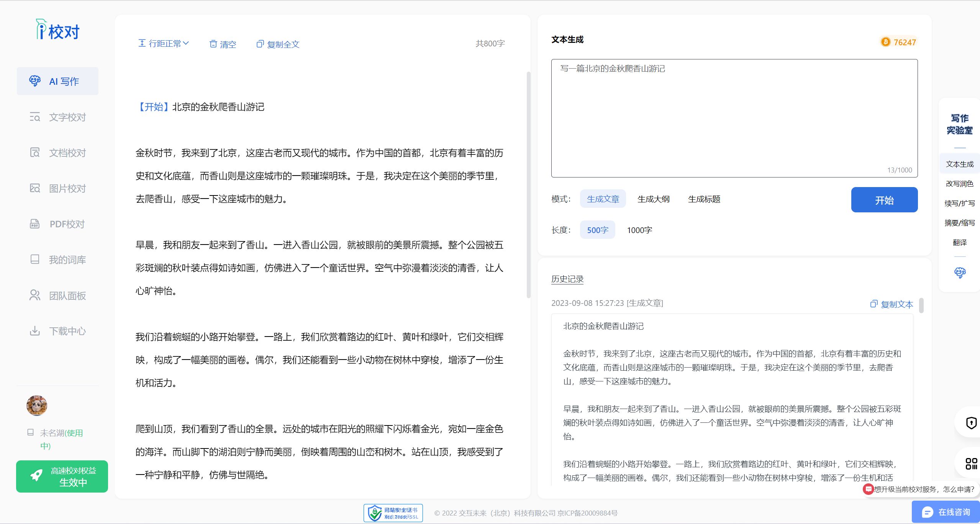
Task: Click the blue 开始 button
Action: click(x=884, y=200)
